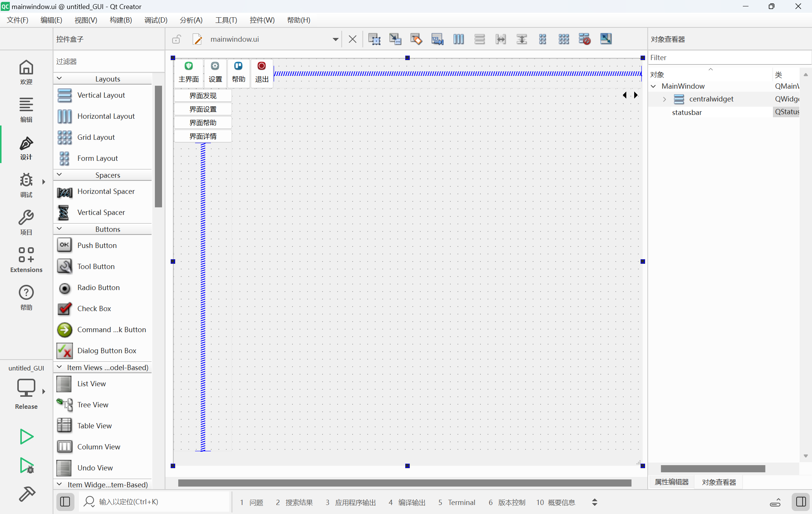The image size is (812, 514).
Task: Switch to the 属性编辑器 tab
Action: (x=671, y=482)
